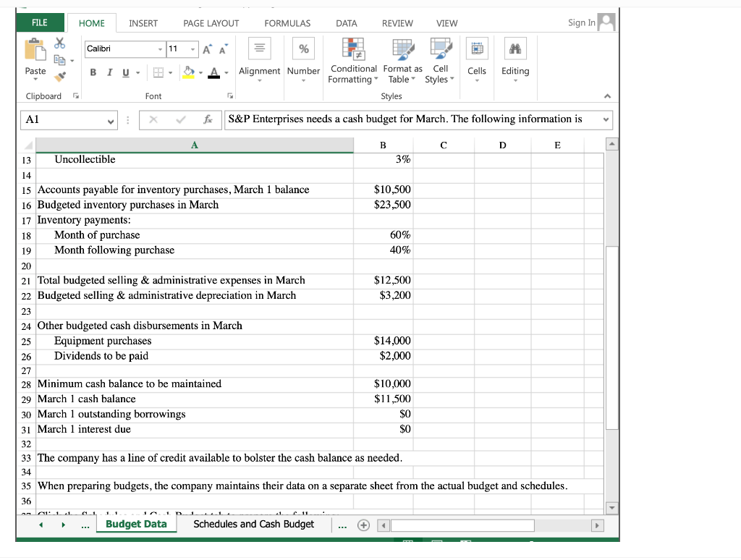Click horizontal scrollbar right arrow
The width and height of the screenshot is (741, 560).
[x=597, y=525]
